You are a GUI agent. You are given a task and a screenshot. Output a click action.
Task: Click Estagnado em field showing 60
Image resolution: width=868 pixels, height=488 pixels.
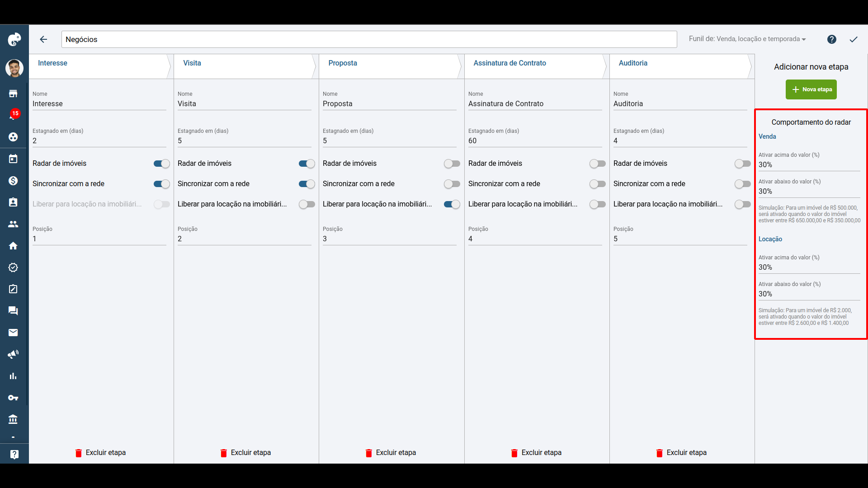tap(535, 141)
